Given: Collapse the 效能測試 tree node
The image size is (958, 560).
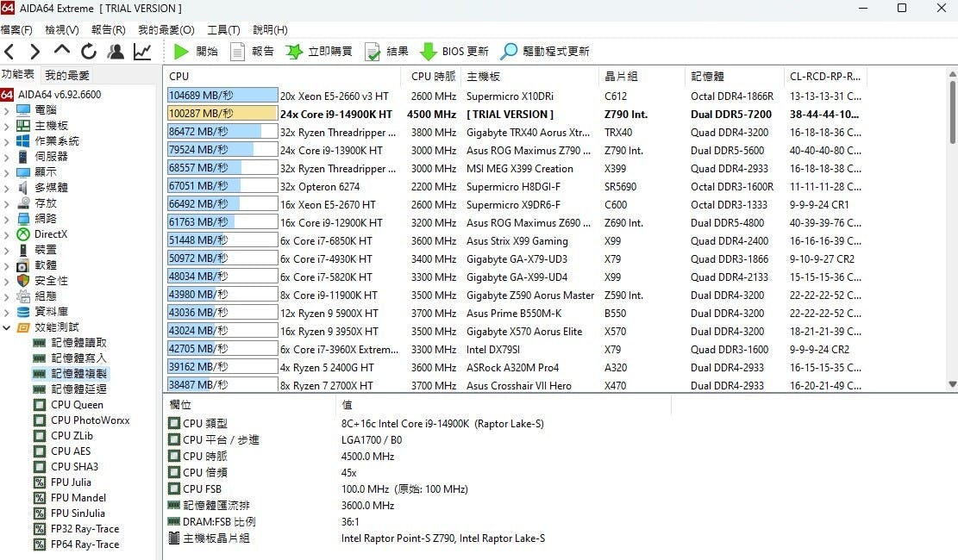Looking at the screenshot, I should pyautogui.click(x=7, y=327).
